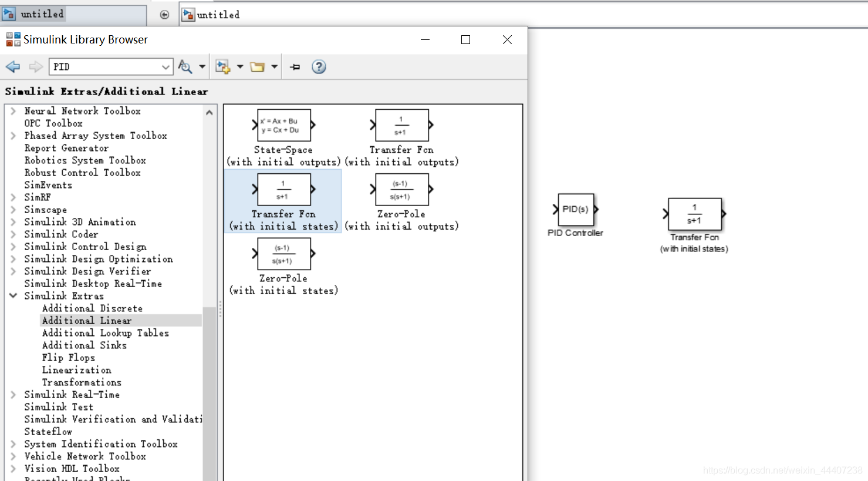868x481 pixels.
Task: Open Library Browser help
Action: pos(319,67)
